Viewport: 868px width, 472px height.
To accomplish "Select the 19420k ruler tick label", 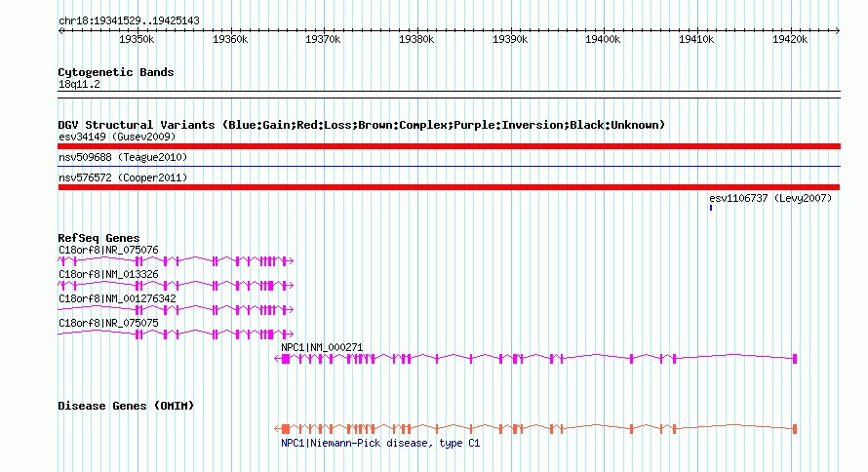I will tap(790, 39).
